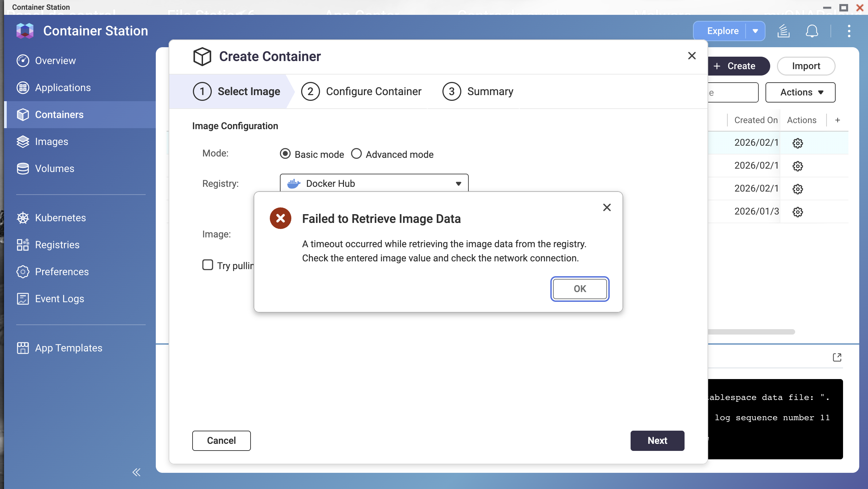
Task: Pop out the log panel with external icon
Action: [837, 357]
